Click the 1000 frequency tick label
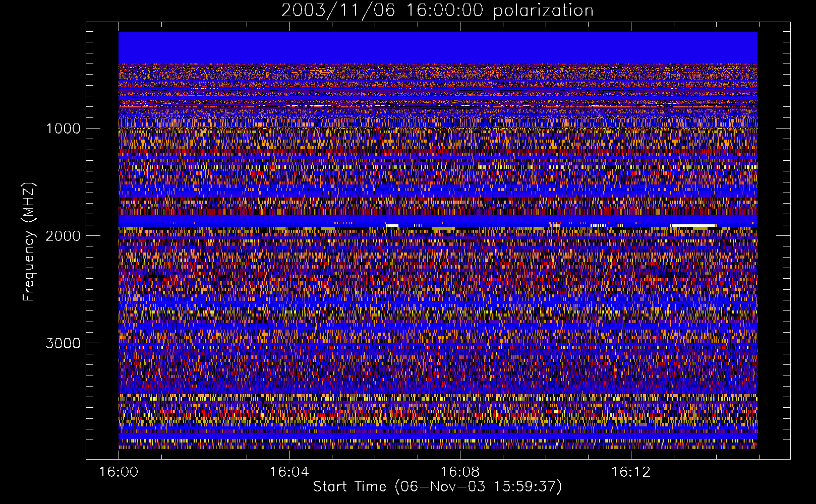 pos(63,129)
